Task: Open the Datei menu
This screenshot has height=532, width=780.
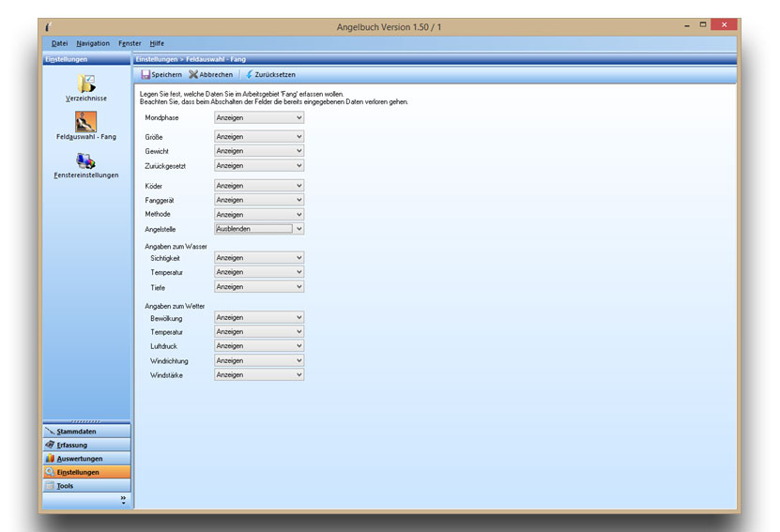Action: click(x=59, y=43)
